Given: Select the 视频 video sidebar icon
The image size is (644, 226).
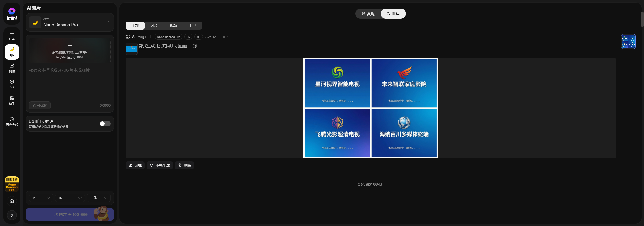Looking at the screenshot, I should click(x=12, y=68).
